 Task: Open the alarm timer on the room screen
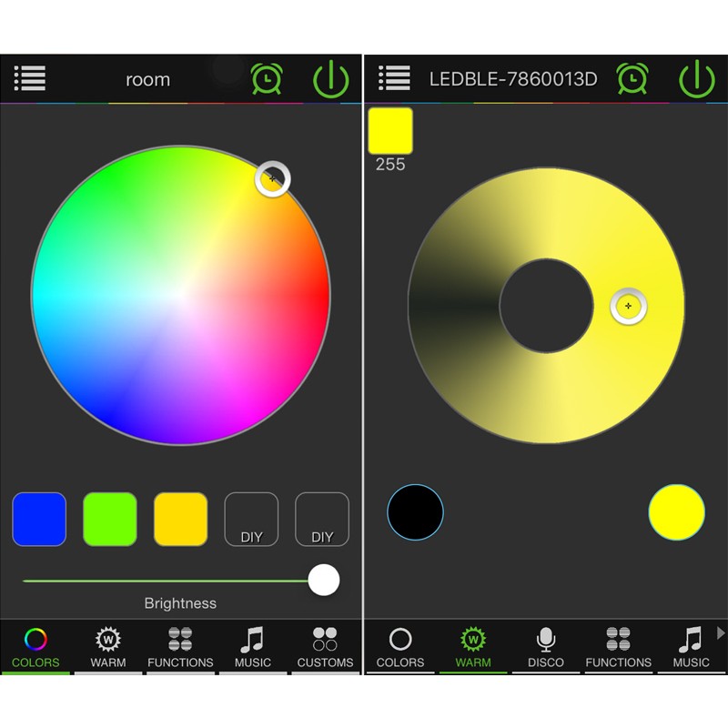click(x=267, y=79)
